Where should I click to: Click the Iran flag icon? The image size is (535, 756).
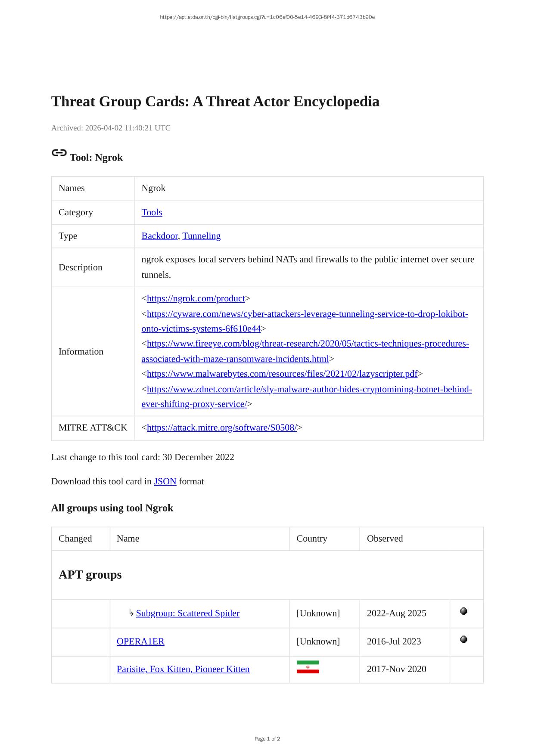tap(308, 667)
